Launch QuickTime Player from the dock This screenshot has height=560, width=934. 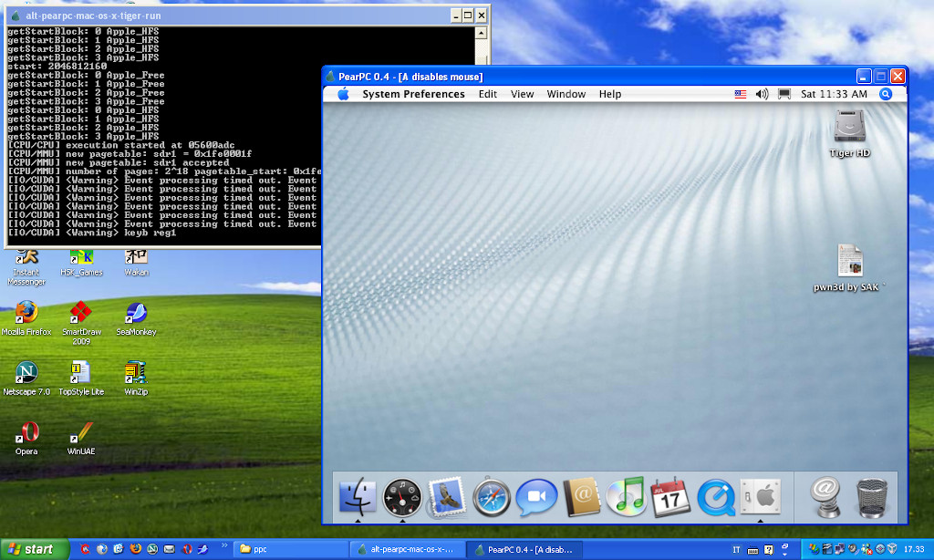715,497
